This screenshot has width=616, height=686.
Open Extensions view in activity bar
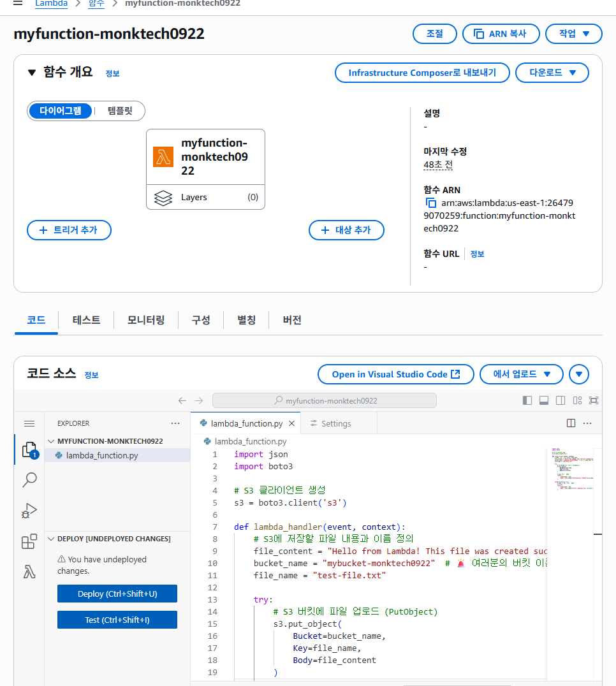29,541
